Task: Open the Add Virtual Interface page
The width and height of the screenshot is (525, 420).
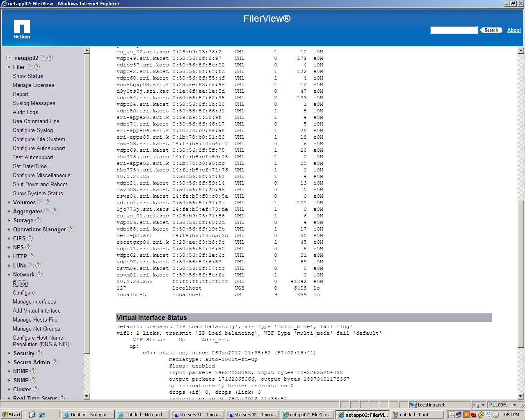Action: click(37, 310)
